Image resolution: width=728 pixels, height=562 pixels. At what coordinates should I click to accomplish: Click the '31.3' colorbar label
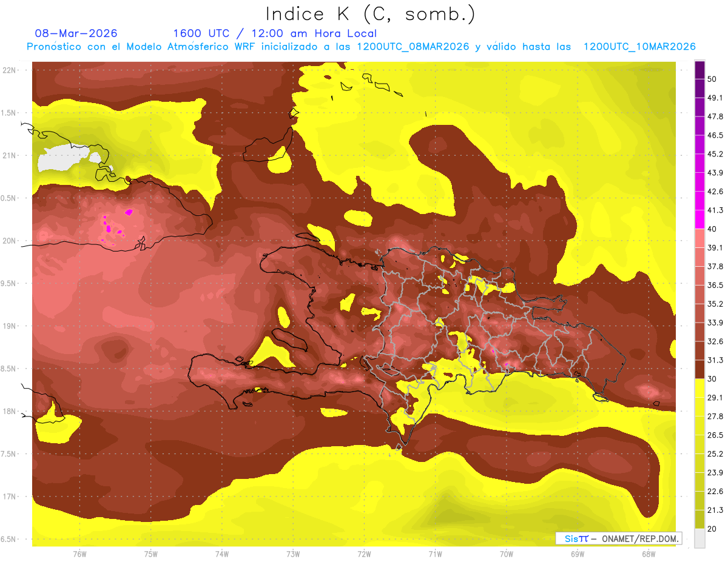[715, 360]
